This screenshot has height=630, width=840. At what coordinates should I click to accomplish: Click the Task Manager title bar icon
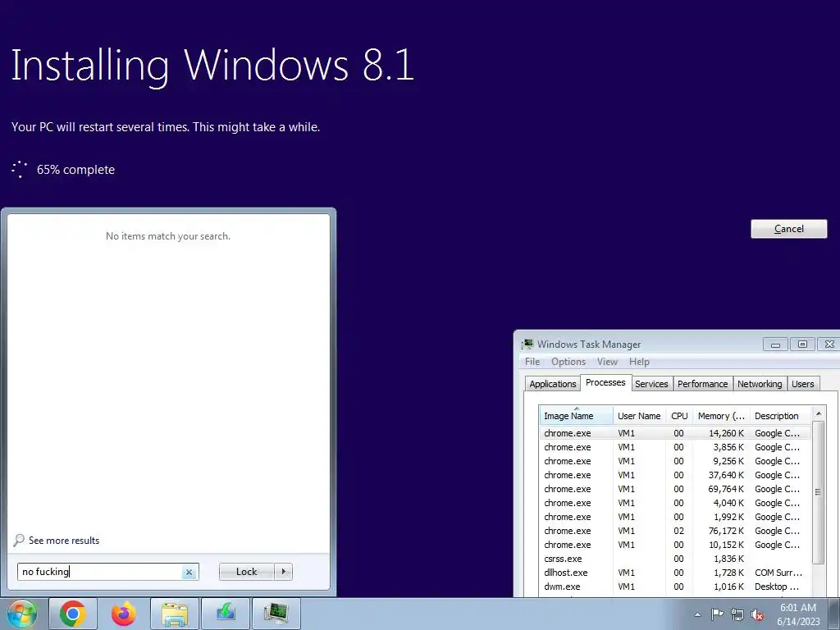click(x=527, y=344)
